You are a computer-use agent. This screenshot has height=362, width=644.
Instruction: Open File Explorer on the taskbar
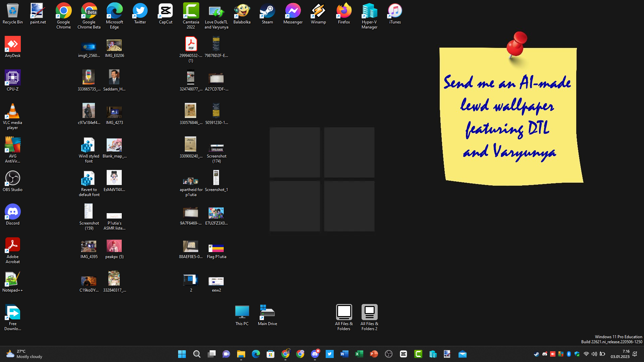pyautogui.click(x=241, y=354)
